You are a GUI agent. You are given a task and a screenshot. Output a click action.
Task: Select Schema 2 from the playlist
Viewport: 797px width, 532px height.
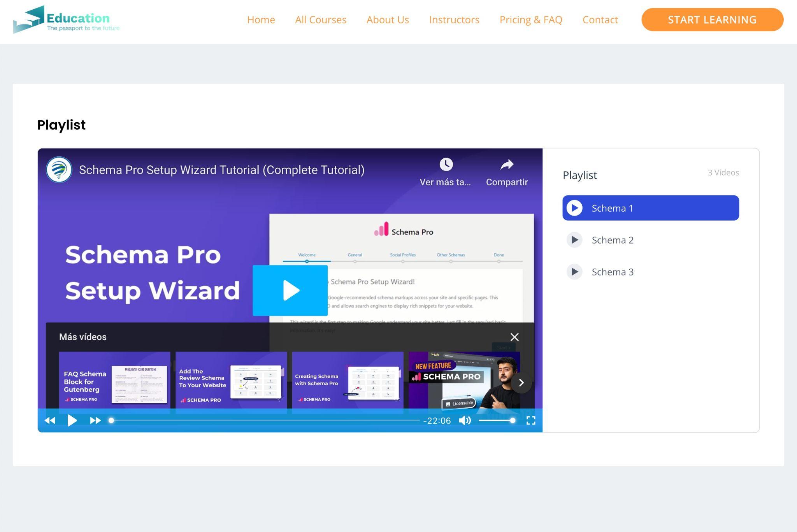tap(651, 240)
